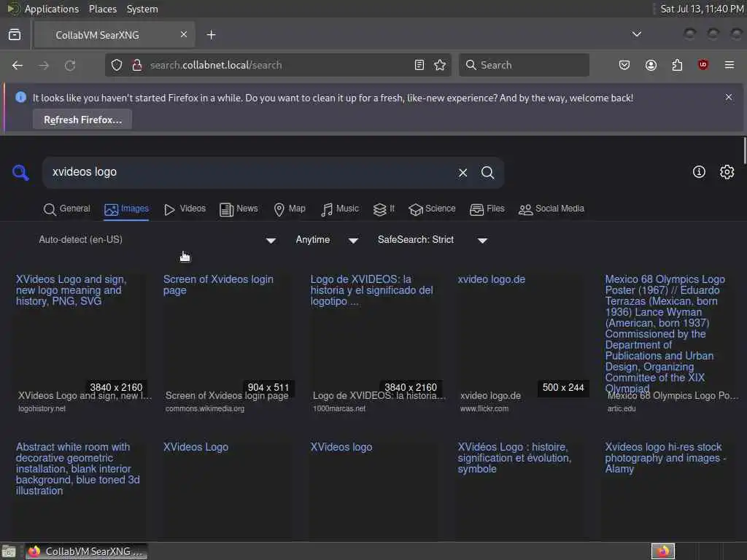Dismiss the Firefox refresh notification bar
747x560 pixels.
tap(729, 97)
